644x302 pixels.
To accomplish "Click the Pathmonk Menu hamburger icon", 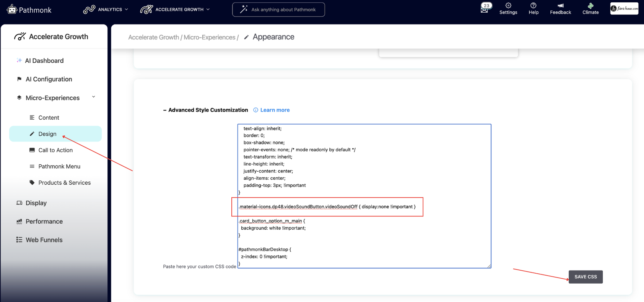I will [32, 166].
